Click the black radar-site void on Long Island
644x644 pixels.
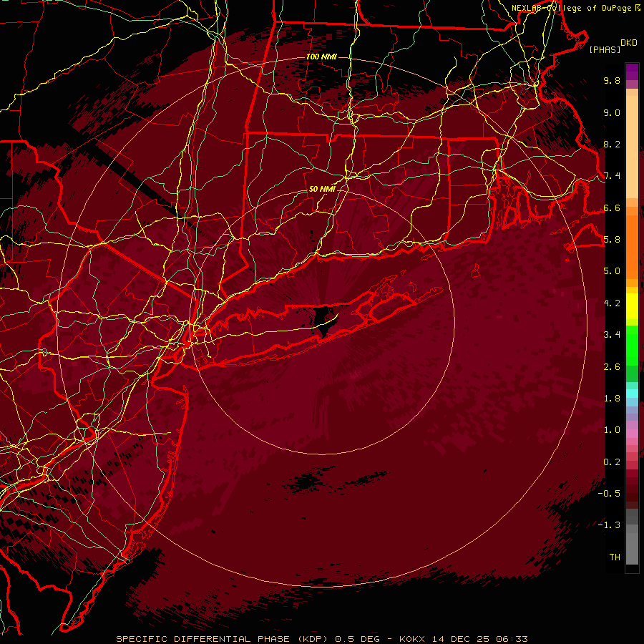324,321
